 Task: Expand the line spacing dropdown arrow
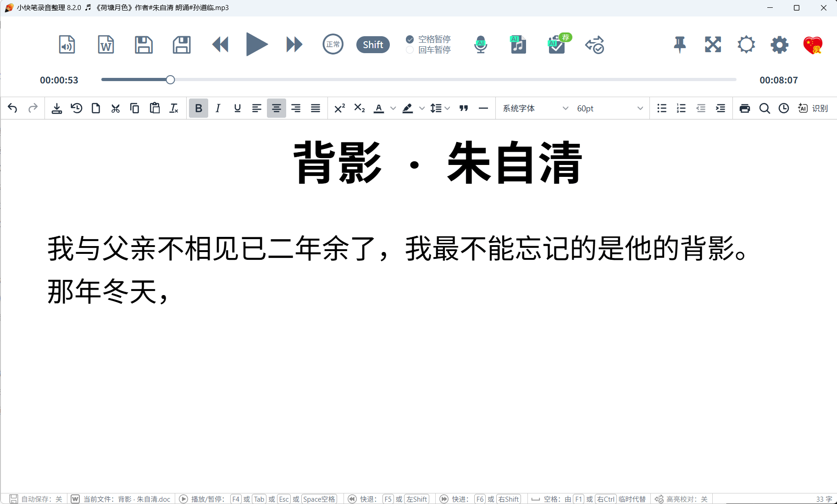tap(448, 109)
